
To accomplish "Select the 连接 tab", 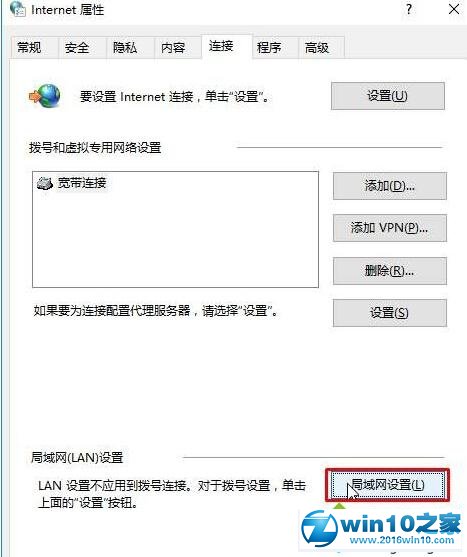I will [221, 46].
